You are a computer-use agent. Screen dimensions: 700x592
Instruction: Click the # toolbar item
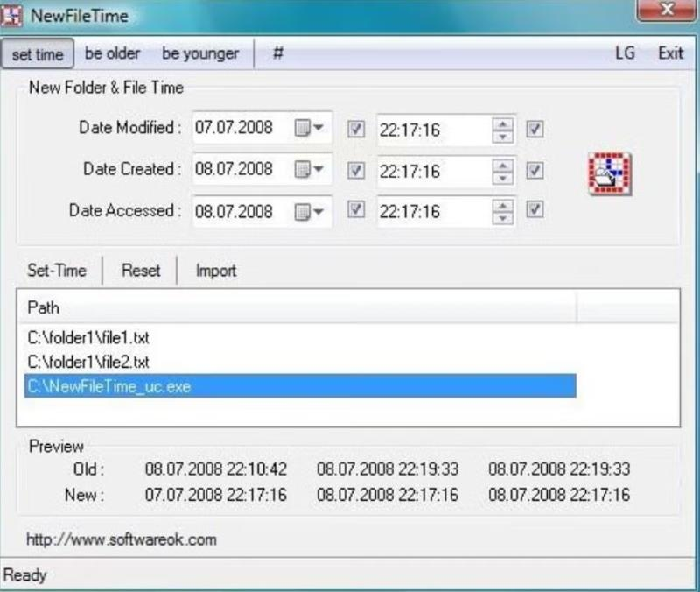pyautogui.click(x=277, y=53)
